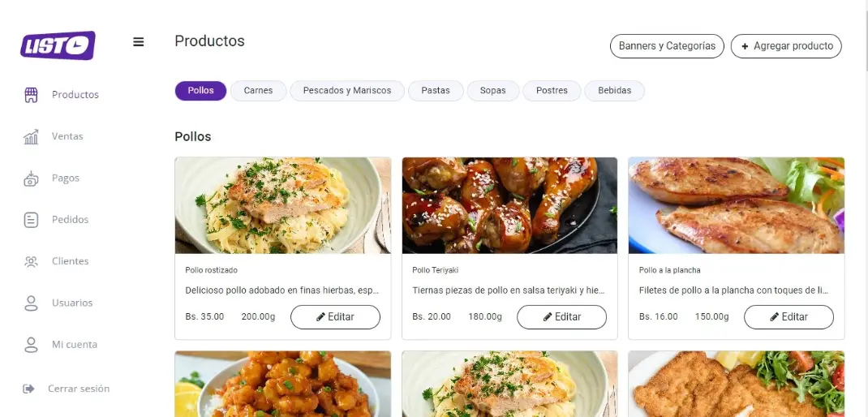Select the Clientes people icon

pyautogui.click(x=31, y=261)
